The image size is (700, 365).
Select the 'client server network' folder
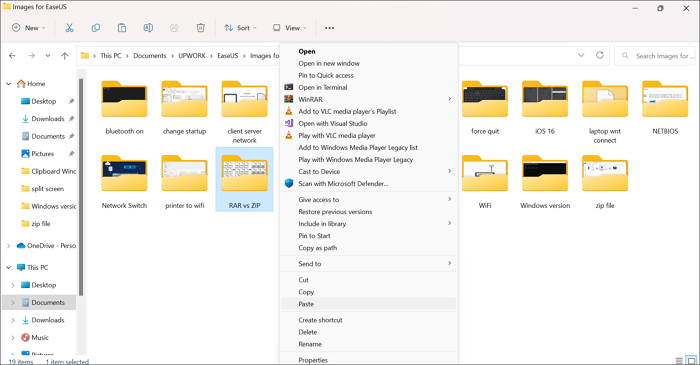245,112
